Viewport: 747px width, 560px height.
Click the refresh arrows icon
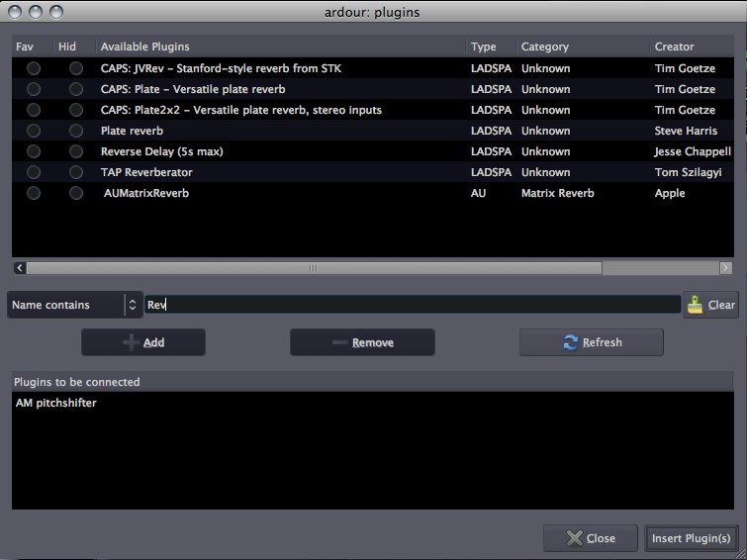point(570,342)
